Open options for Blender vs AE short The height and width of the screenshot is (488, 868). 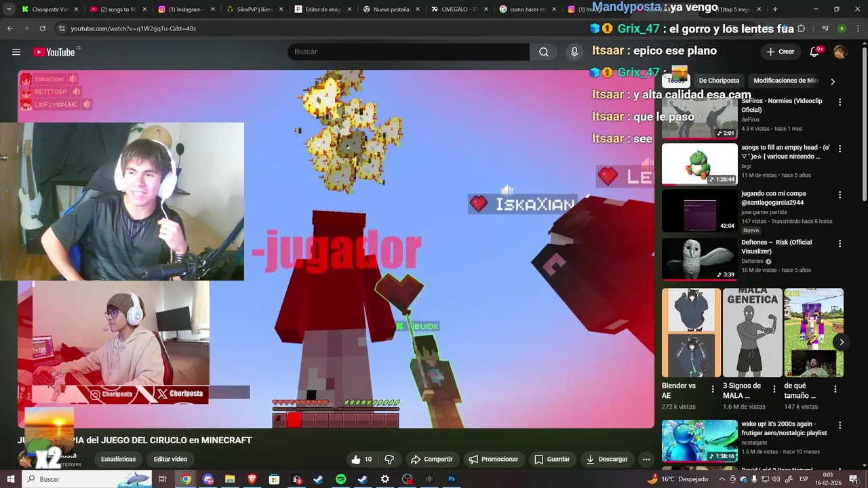pyautogui.click(x=712, y=389)
